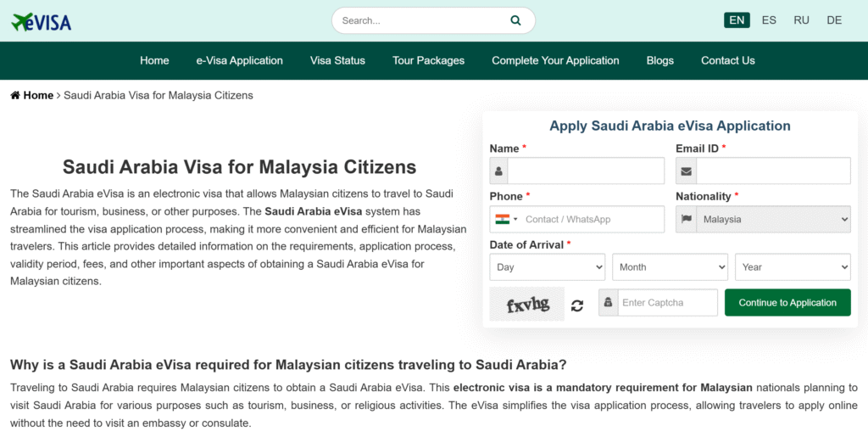This screenshot has height=437, width=868.
Task: Expand the Nationality dropdown showing Malaysia
Action: click(x=773, y=219)
